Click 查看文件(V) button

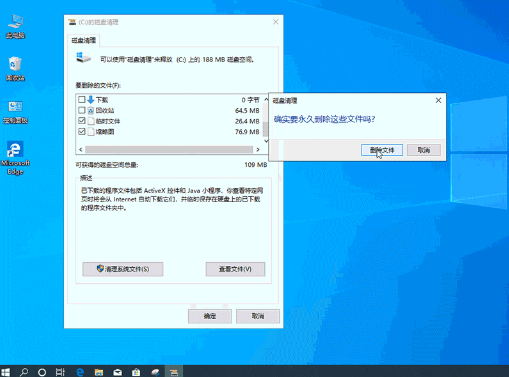(235, 269)
